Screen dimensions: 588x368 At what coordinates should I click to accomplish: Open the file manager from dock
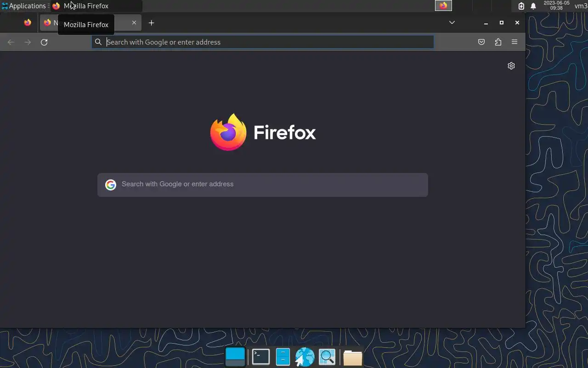(x=283, y=357)
